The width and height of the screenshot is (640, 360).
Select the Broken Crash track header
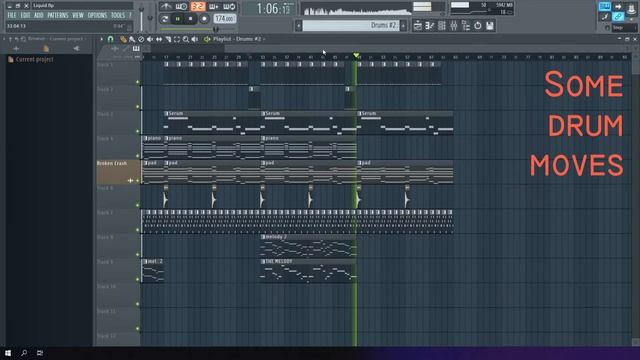point(118,171)
